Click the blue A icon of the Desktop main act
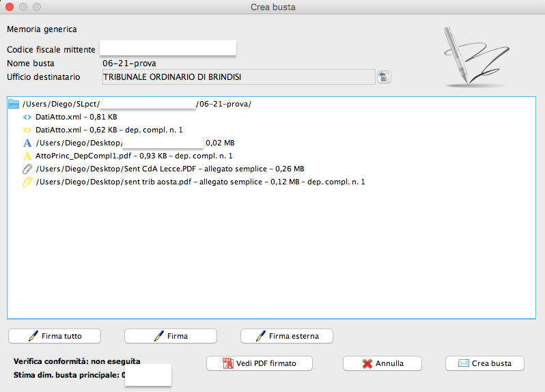 click(27, 143)
